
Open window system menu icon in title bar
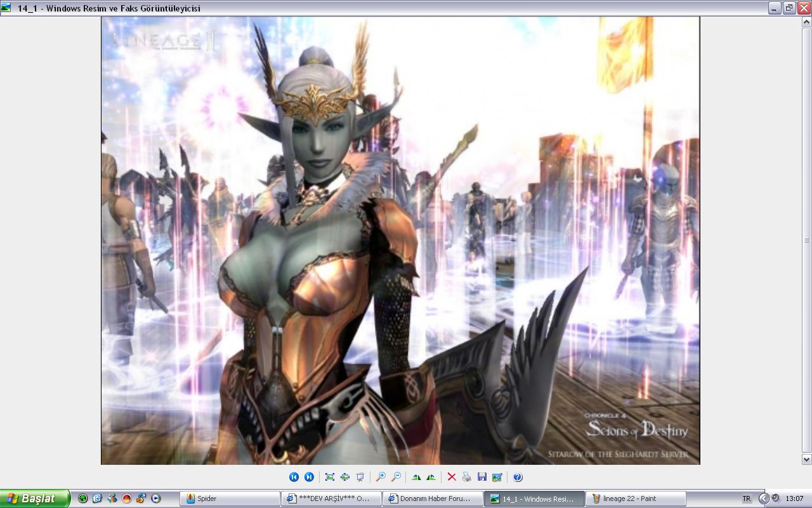click(6, 8)
